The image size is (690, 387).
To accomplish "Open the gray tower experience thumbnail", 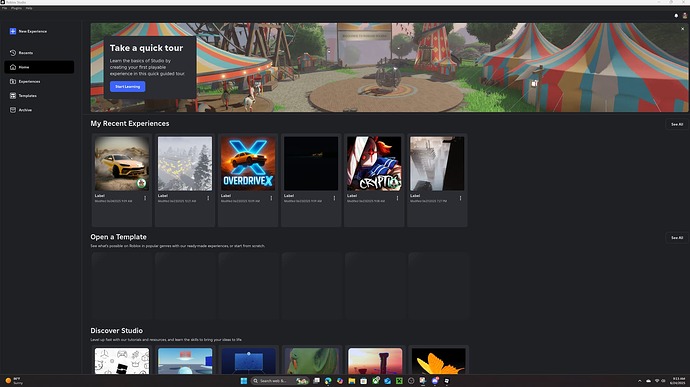I will click(x=437, y=163).
